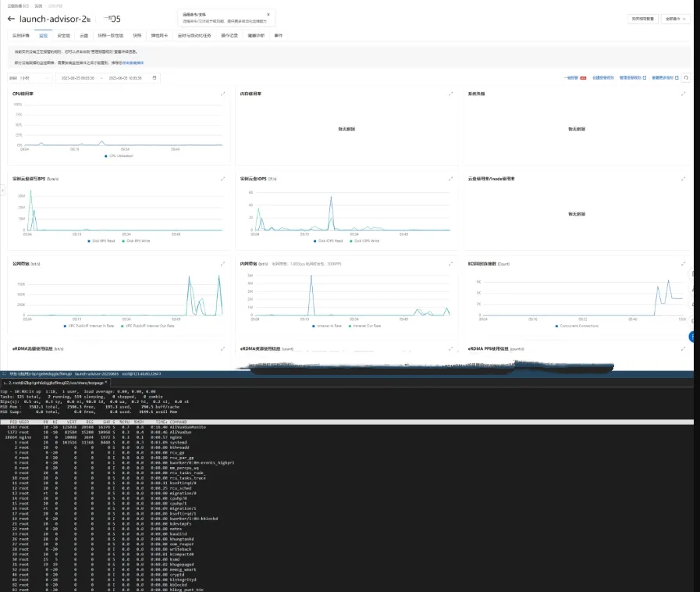
Task: Select the 监控 monitoring tab
Action: tap(43, 35)
